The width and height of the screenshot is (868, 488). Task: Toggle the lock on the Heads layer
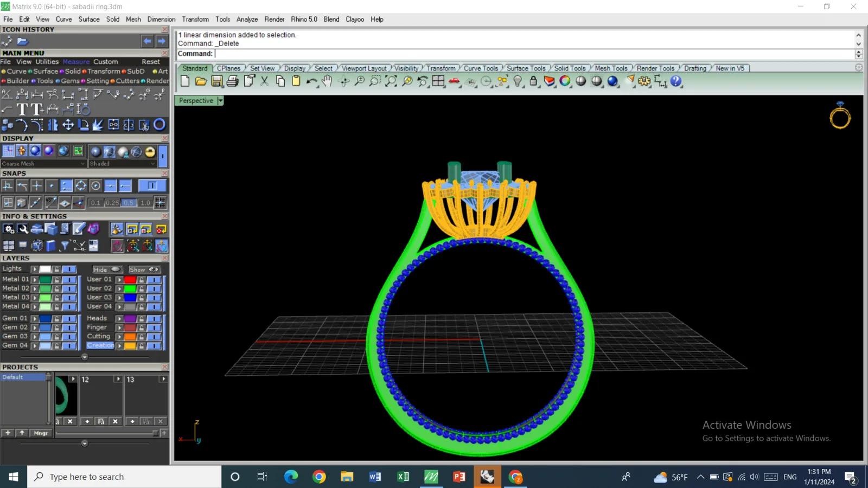click(x=142, y=319)
